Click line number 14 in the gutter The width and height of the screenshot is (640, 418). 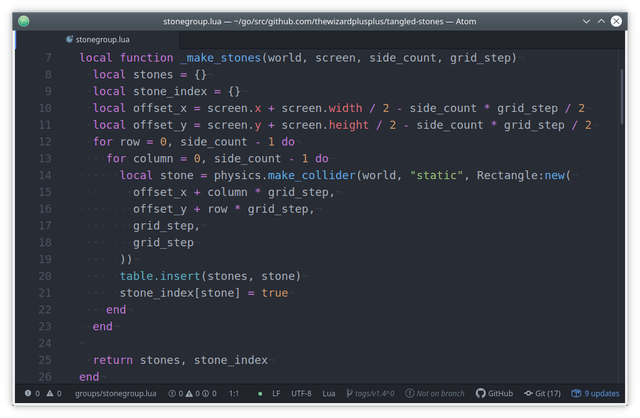pyautogui.click(x=45, y=175)
